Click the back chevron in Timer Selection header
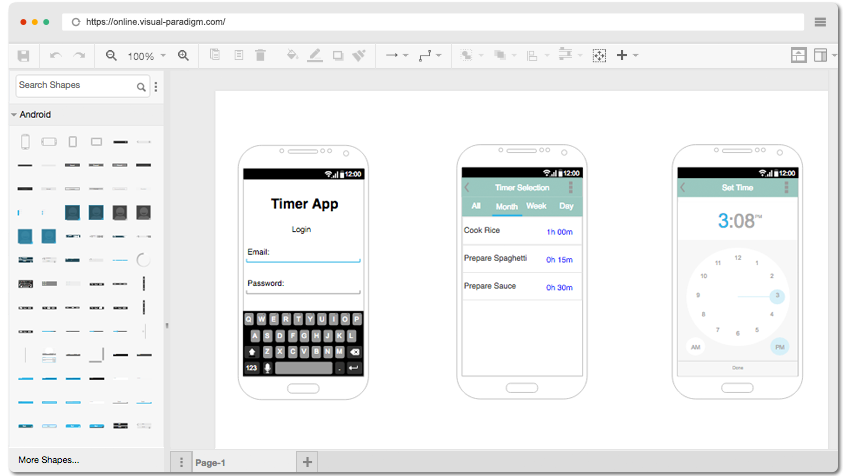Screen dimensions: 848x476 tap(467, 187)
